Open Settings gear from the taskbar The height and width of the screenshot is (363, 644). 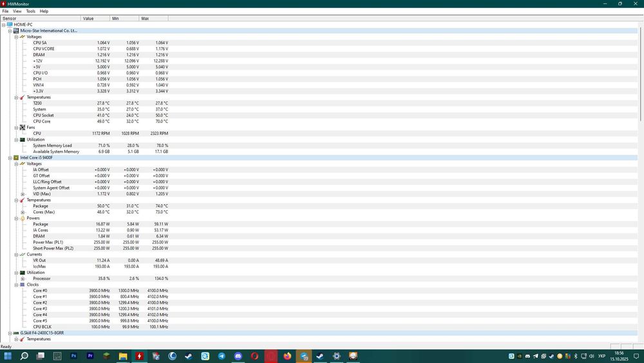[x=337, y=356]
